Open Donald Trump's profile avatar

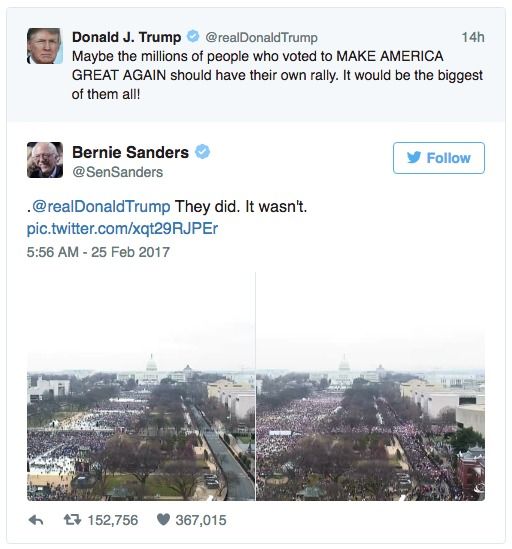pyautogui.click(x=45, y=46)
